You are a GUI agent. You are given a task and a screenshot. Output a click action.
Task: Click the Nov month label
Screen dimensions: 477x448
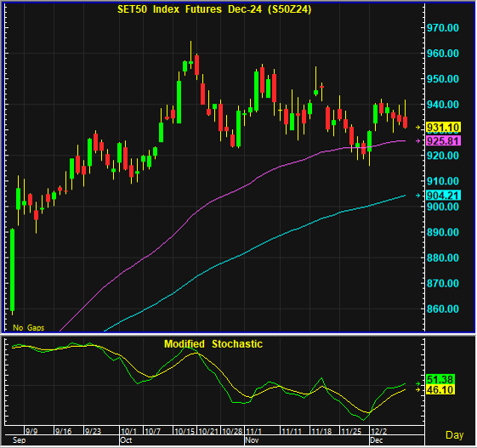(252, 440)
